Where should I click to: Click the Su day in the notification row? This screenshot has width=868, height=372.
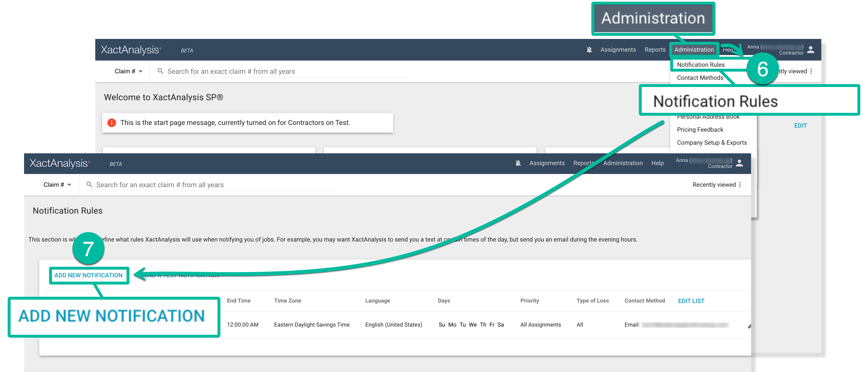[442, 324]
